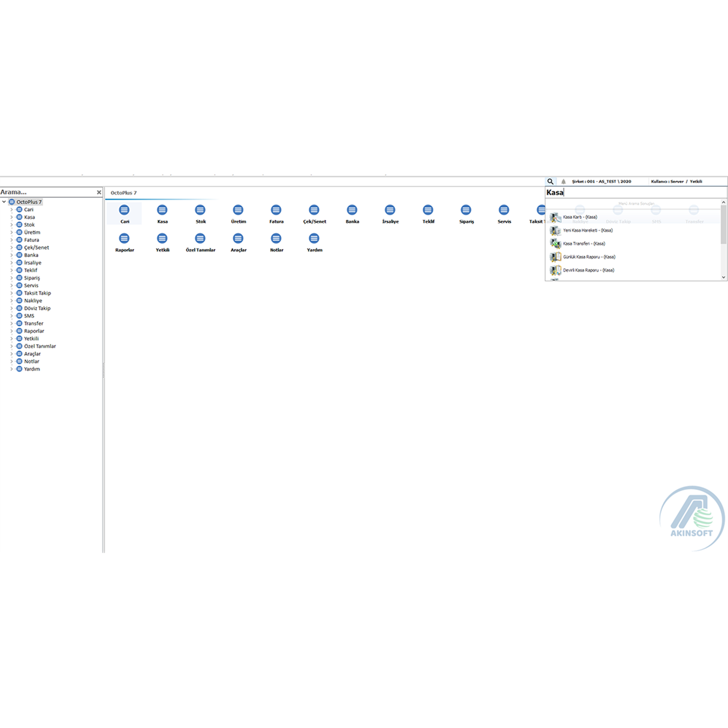Choose Günlük Kasa Raporu search result
Image resolution: width=728 pixels, height=728 pixels.
coord(589,257)
